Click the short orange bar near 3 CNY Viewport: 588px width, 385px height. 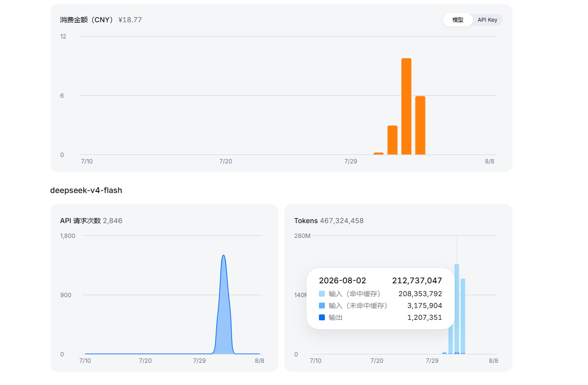pos(392,140)
